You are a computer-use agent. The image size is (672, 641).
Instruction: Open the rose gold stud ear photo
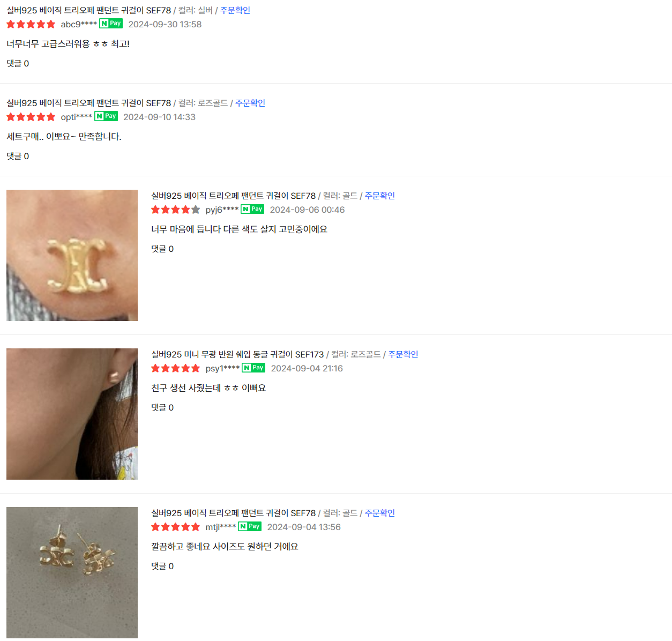(72, 414)
